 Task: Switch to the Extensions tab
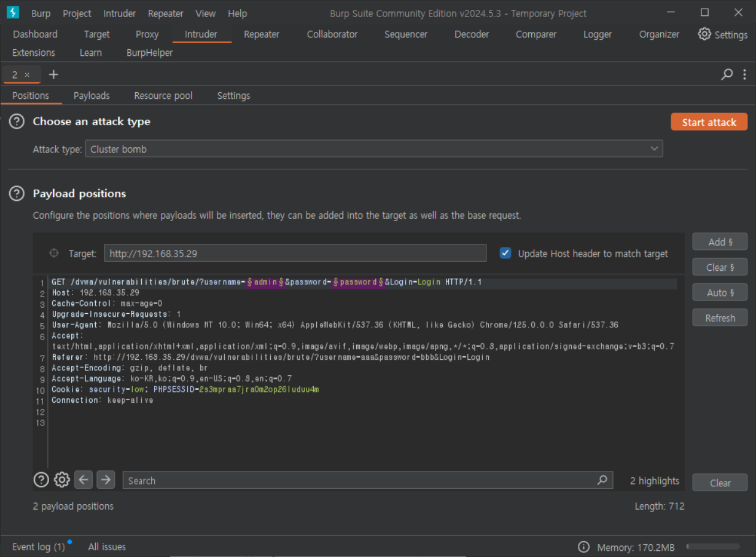click(34, 53)
